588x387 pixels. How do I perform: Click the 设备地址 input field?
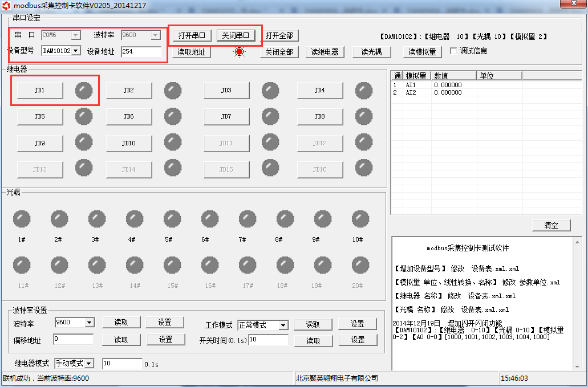coord(141,51)
